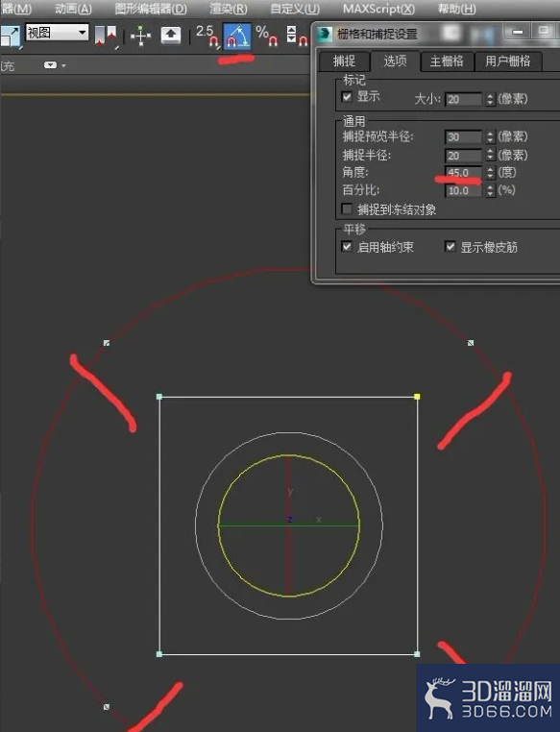This screenshot has height=732, width=560.
Task: Minimize the 栅格和捕捉设置 dialog
Action: click(x=518, y=32)
